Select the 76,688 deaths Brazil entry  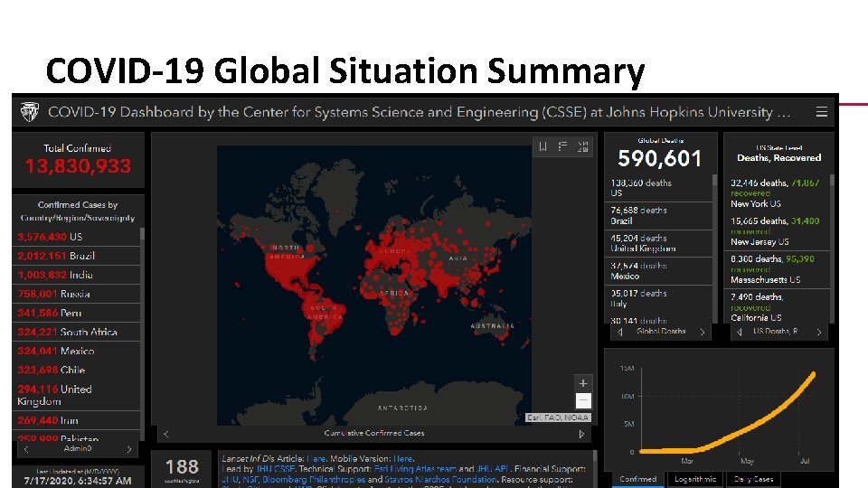pos(658,216)
